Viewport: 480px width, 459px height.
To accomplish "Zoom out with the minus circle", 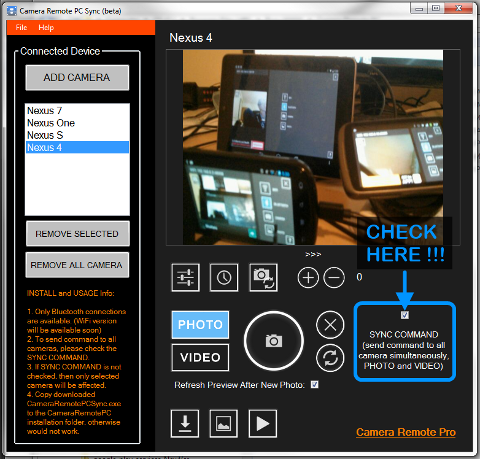I will (334, 277).
